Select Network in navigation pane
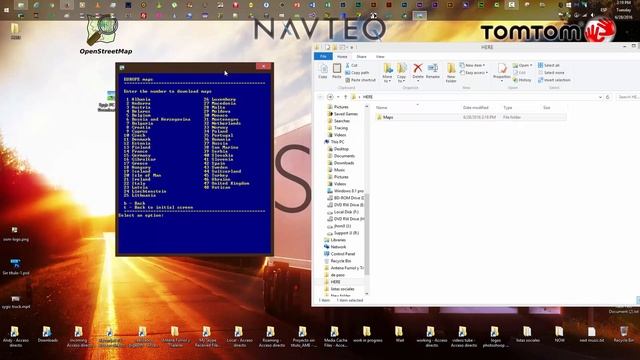This screenshot has width=640, height=360. point(335,247)
